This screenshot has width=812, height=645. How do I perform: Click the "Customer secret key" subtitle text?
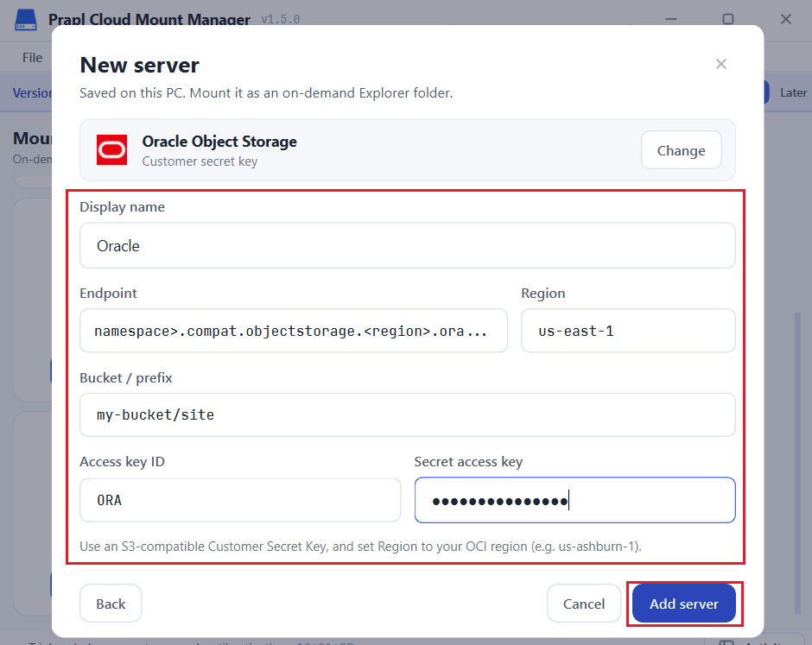(x=200, y=161)
